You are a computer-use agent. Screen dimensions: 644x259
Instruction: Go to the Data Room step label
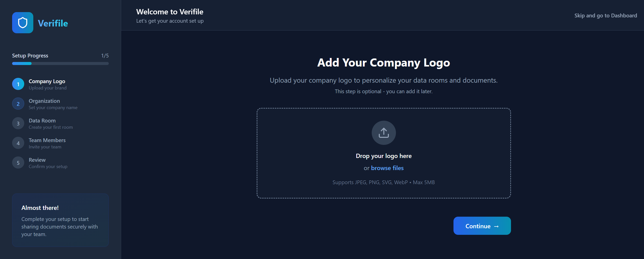(x=42, y=121)
